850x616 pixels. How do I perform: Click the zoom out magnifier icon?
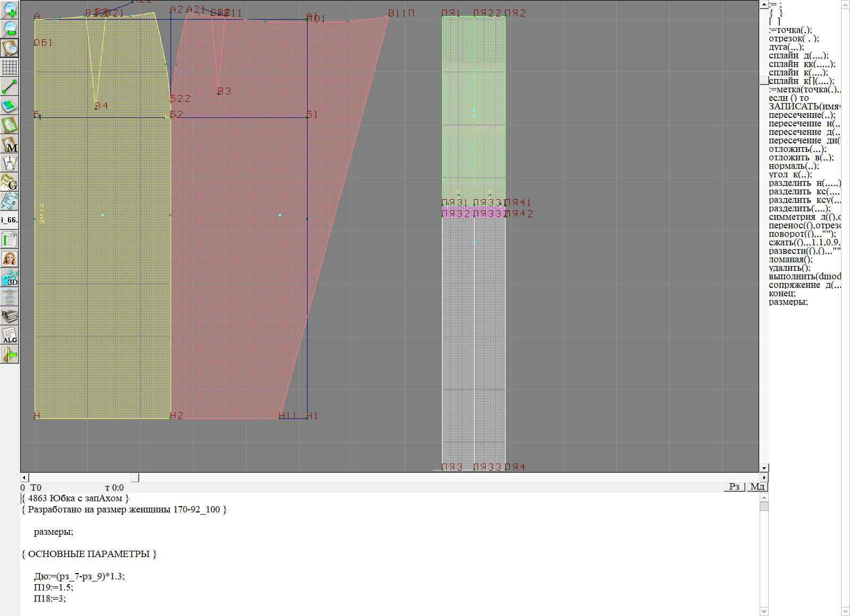point(10,28)
